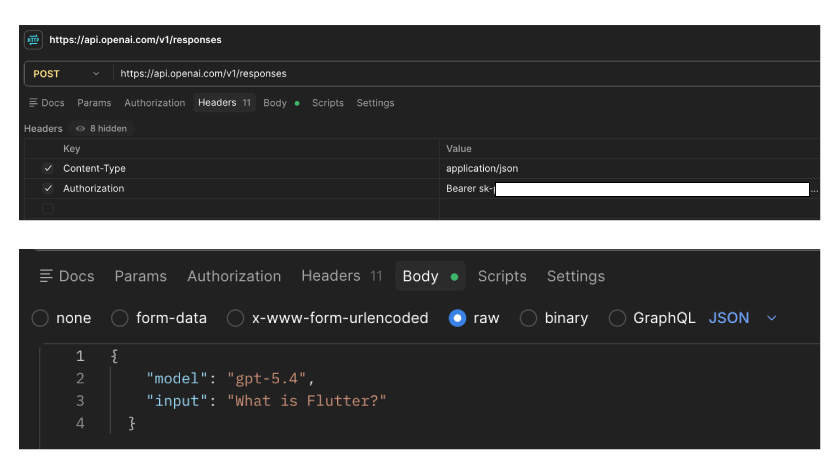The height and width of the screenshot is (470, 838).
Task: Open Scripts tab in the upper panel
Action: [328, 103]
